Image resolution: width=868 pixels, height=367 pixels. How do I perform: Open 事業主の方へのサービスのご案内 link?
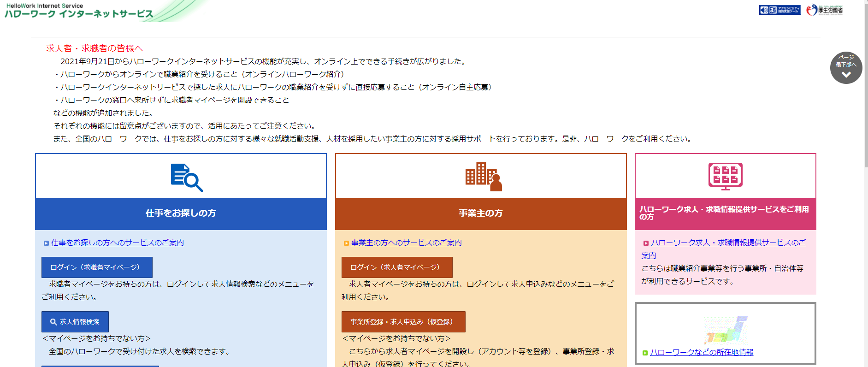[406, 243]
